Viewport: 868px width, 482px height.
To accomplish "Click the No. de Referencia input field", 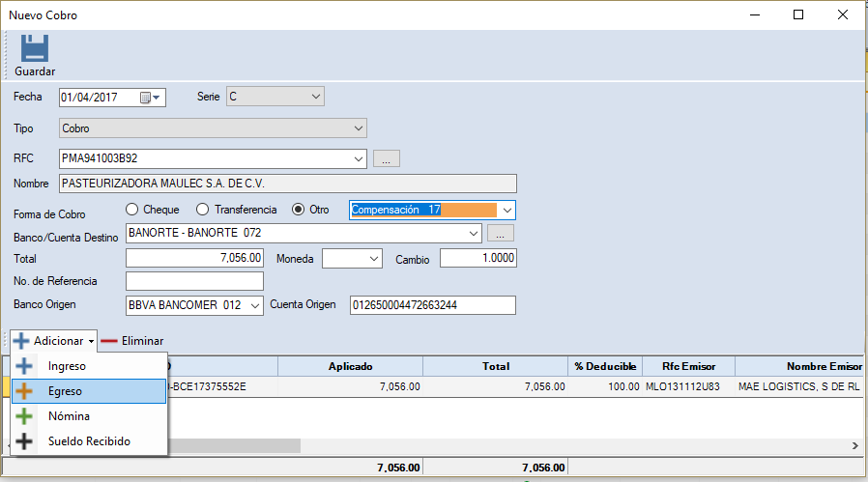I will [194, 281].
